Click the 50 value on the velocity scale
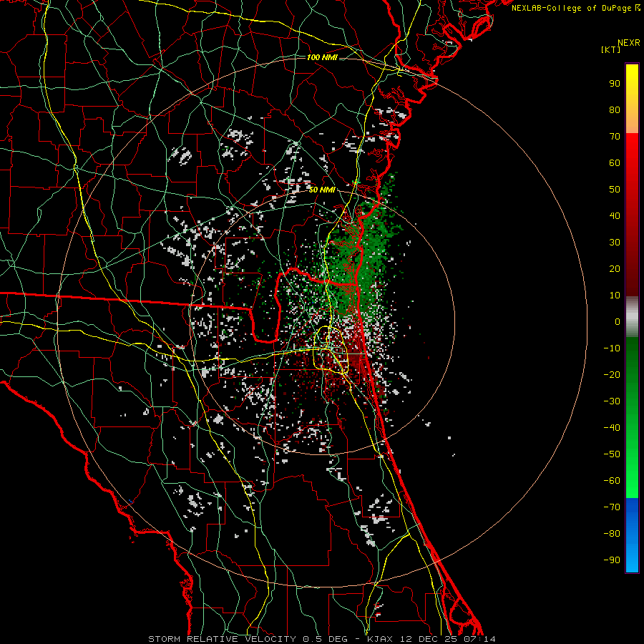The height and width of the screenshot is (644, 644). click(615, 190)
